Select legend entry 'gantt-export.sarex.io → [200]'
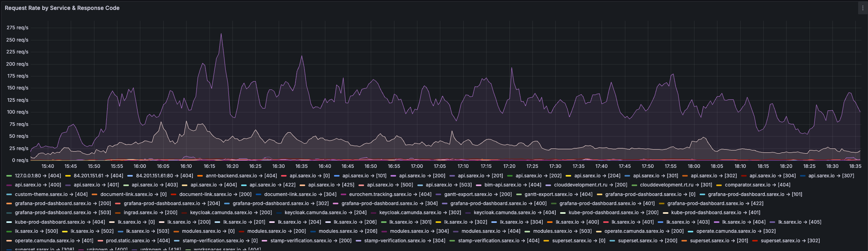 tap(478, 194)
